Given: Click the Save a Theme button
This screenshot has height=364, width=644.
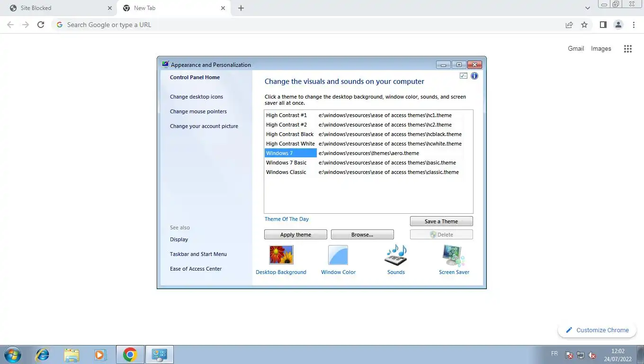Looking at the screenshot, I should (441, 221).
